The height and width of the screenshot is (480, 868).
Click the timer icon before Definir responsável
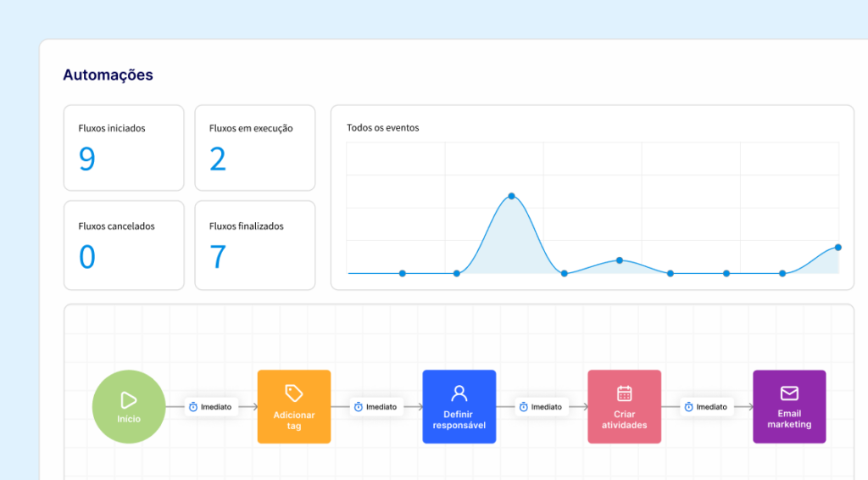point(359,407)
